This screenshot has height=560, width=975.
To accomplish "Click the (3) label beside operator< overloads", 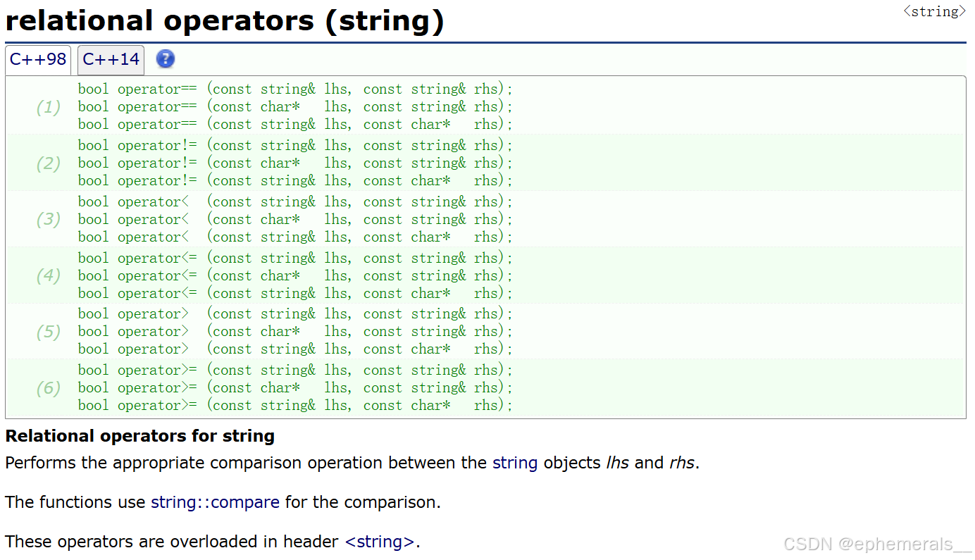I will pos(49,219).
